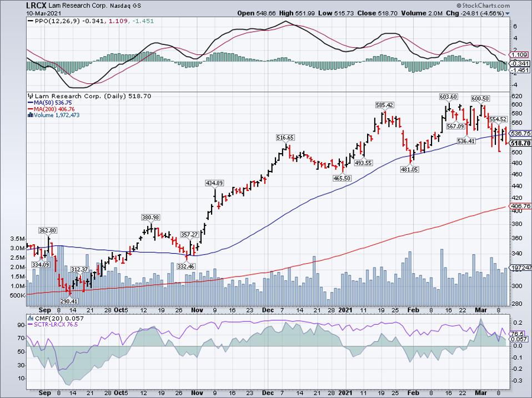Click the SCTR-LRCX 76.5 legend text

click(x=56, y=325)
